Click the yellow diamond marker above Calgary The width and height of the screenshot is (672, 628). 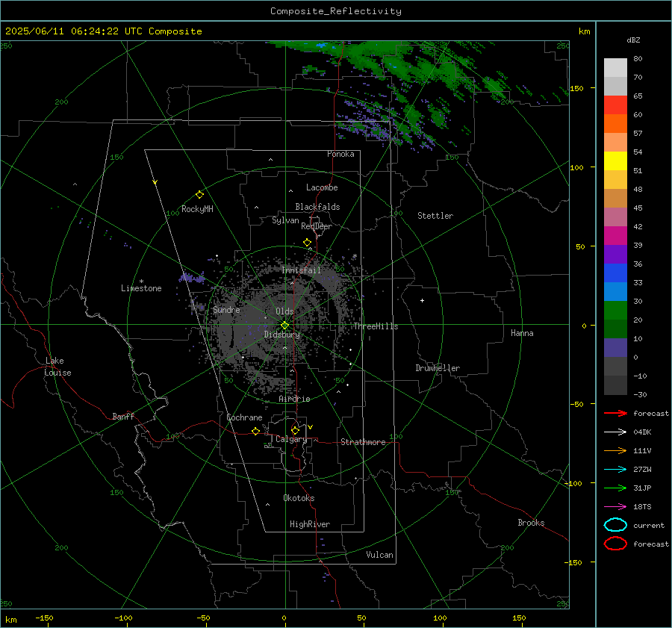coord(295,430)
